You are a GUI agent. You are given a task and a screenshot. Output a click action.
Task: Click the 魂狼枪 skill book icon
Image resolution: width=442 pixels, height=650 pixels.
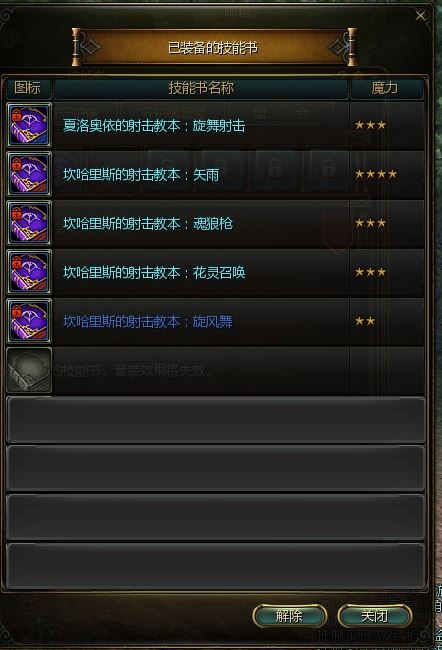pos(29,223)
